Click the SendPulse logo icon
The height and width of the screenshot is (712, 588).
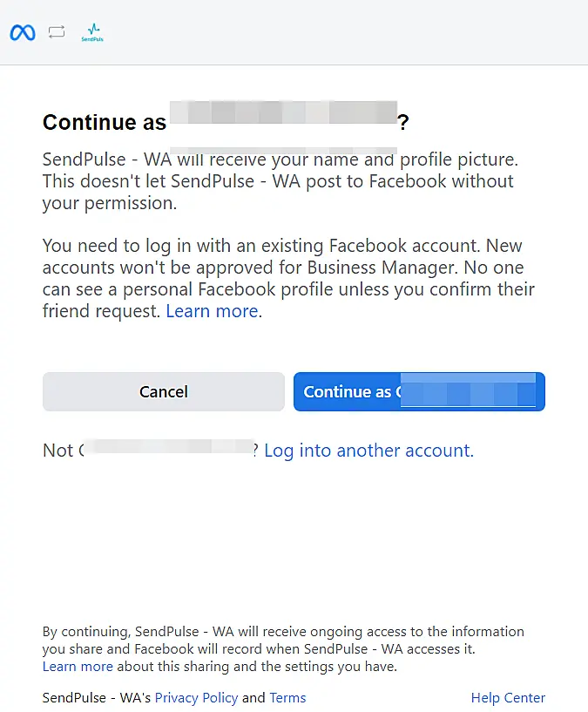point(91,33)
